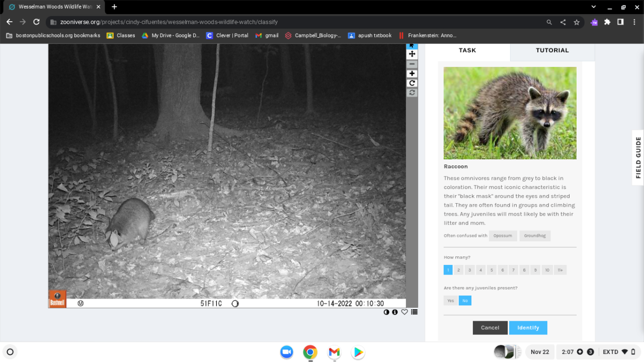Click the Opossum confused-with button
The image size is (644, 362).
(503, 236)
